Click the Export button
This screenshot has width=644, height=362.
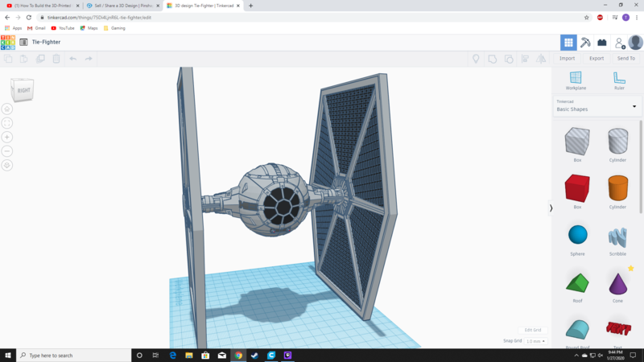click(x=597, y=58)
